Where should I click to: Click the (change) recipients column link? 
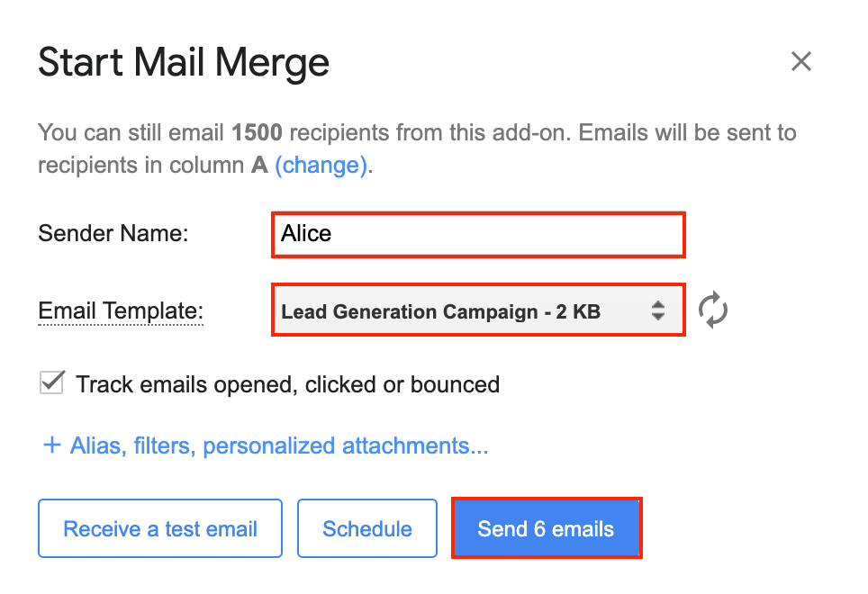(321, 166)
